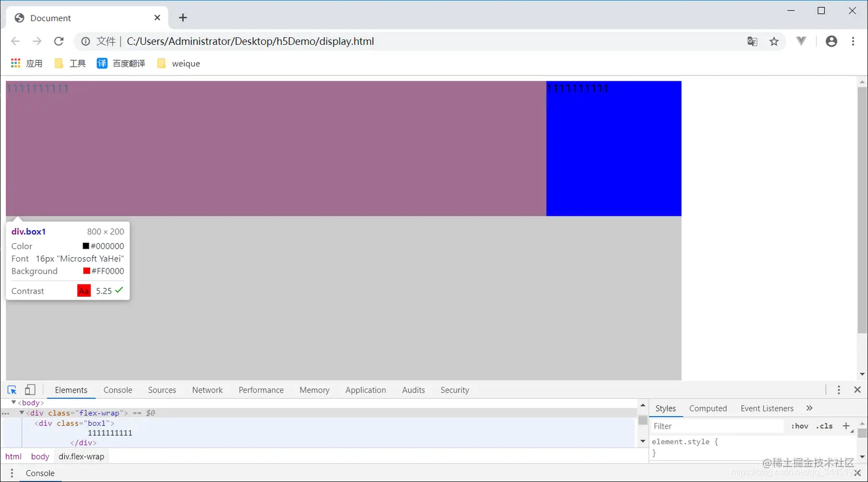
Task: Go back to the previous page
Action: (x=15, y=41)
